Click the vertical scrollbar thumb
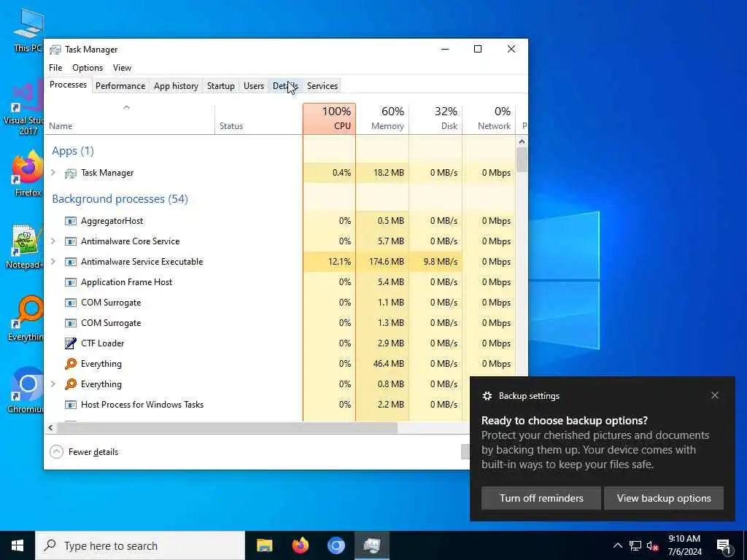The height and width of the screenshot is (560, 747). point(522,160)
